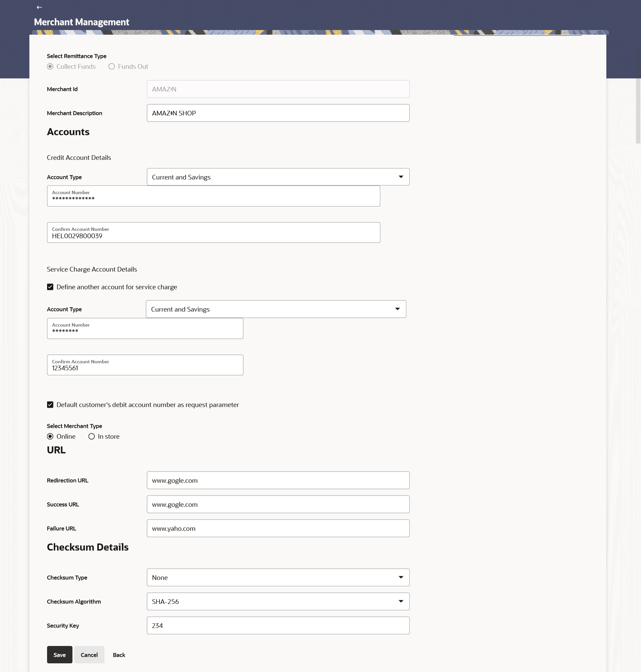Open Credit Account Type dropdown
The height and width of the screenshot is (672, 641).
pyautogui.click(x=278, y=177)
